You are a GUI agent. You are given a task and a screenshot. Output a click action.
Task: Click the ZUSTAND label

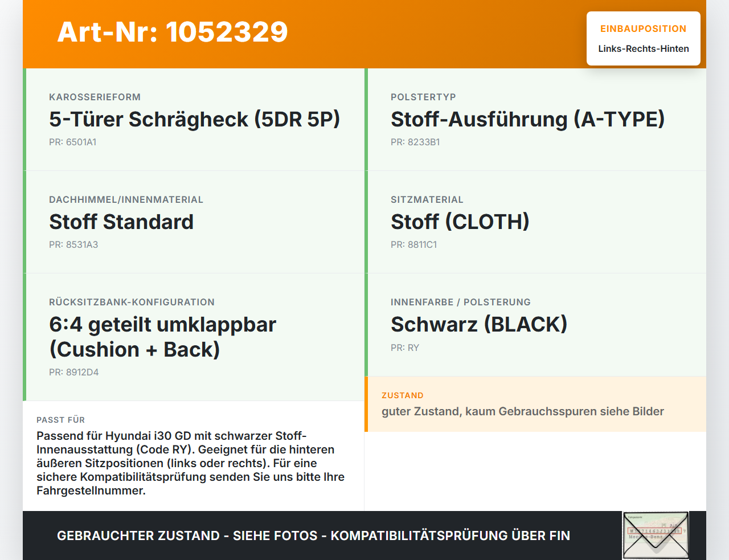pos(402,395)
